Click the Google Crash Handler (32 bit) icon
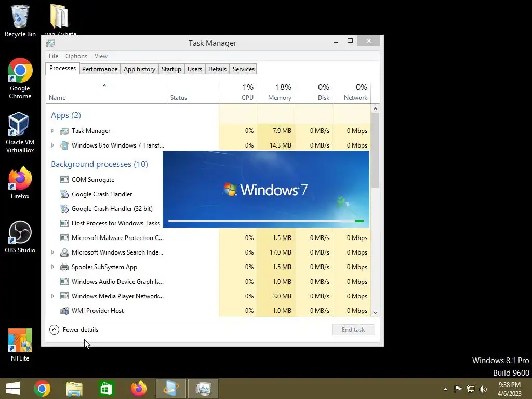The width and height of the screenshot is (532, 399). 64,209
